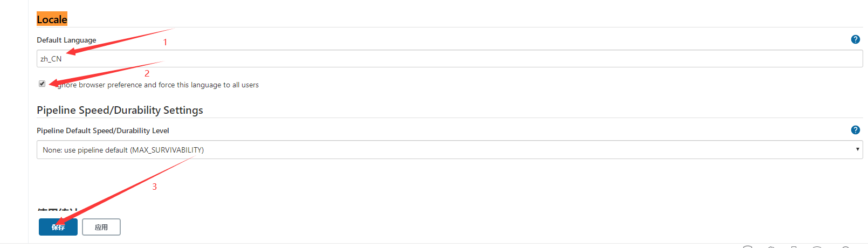868x248 pixels.
Task: Focus the Default Language zh_CN text field
Action: tap(431, 59)
